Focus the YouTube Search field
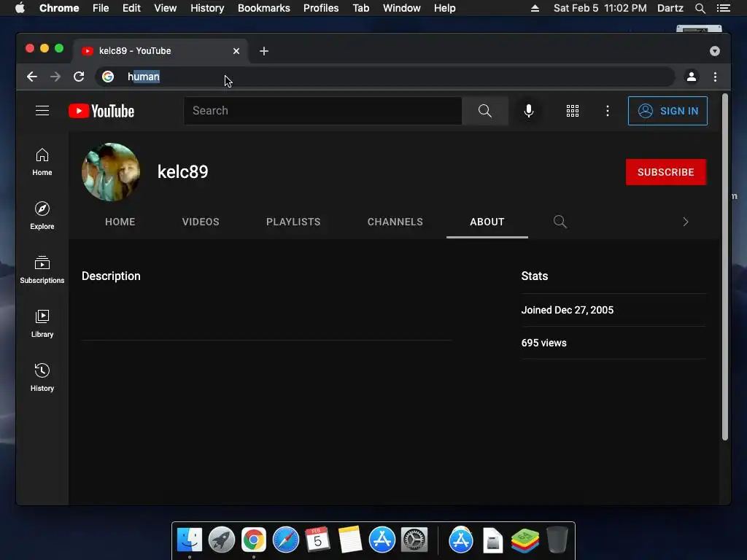 pyautogui.click(x=322, y=111)
